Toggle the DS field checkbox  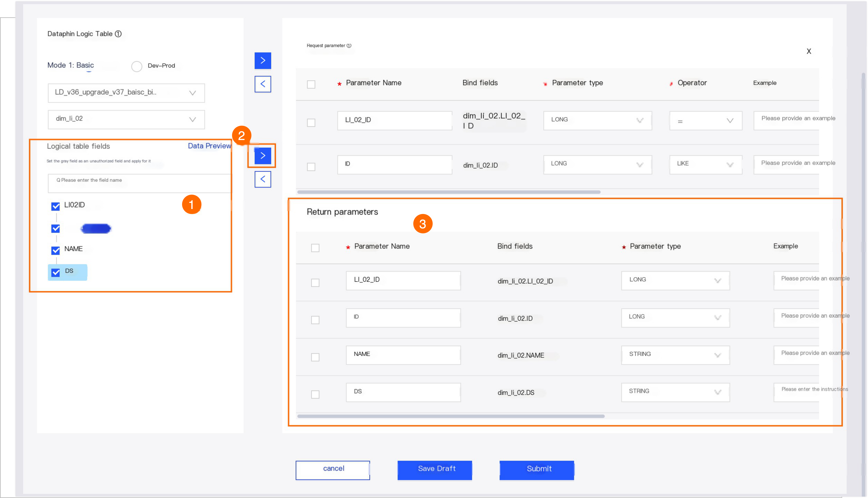click(56, 272)
